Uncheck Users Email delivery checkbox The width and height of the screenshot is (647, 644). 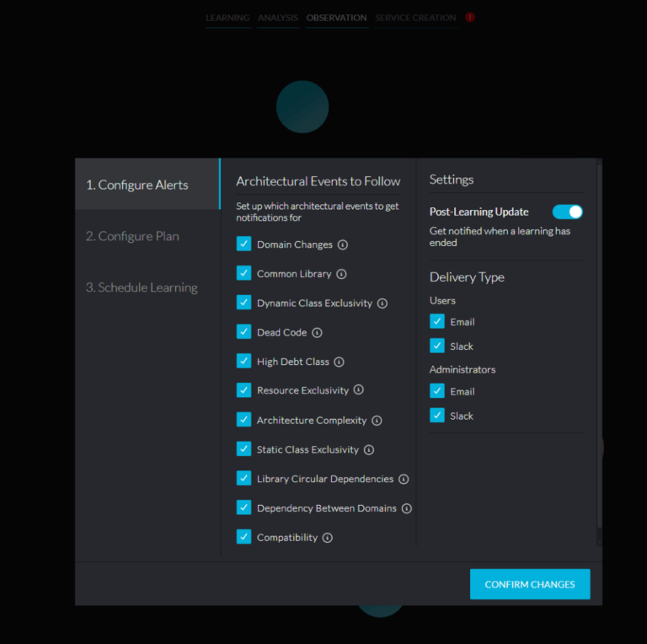[437, 321]
